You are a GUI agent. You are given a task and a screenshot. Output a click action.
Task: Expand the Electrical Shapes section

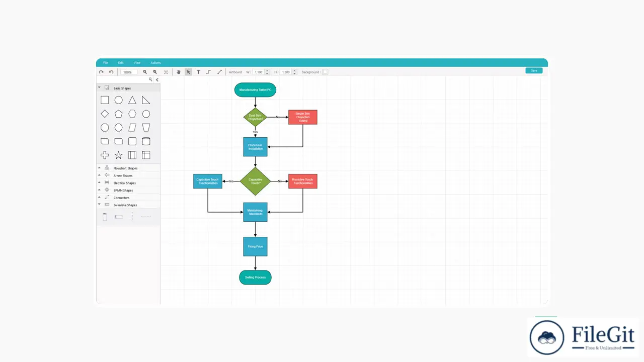[128, 183]
